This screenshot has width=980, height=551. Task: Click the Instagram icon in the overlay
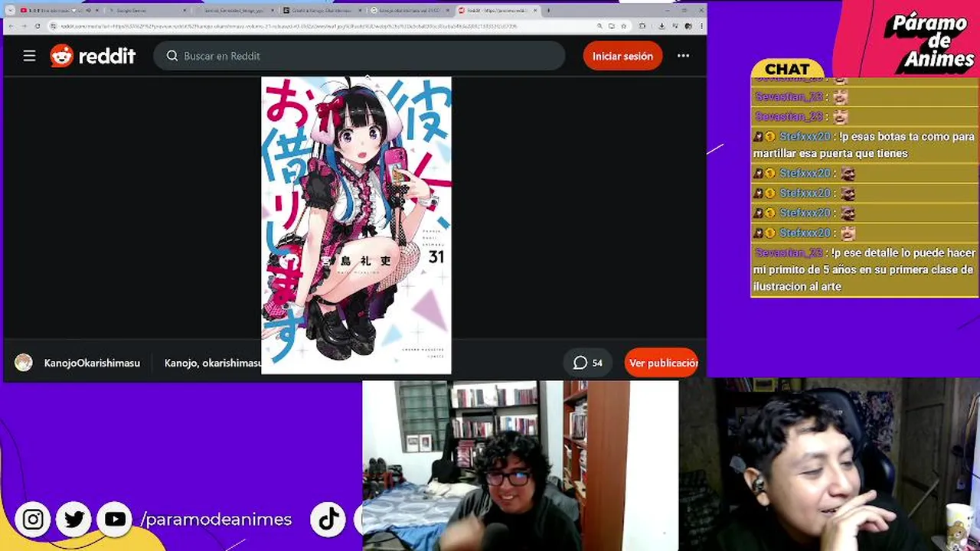click(x=33, y=520)
